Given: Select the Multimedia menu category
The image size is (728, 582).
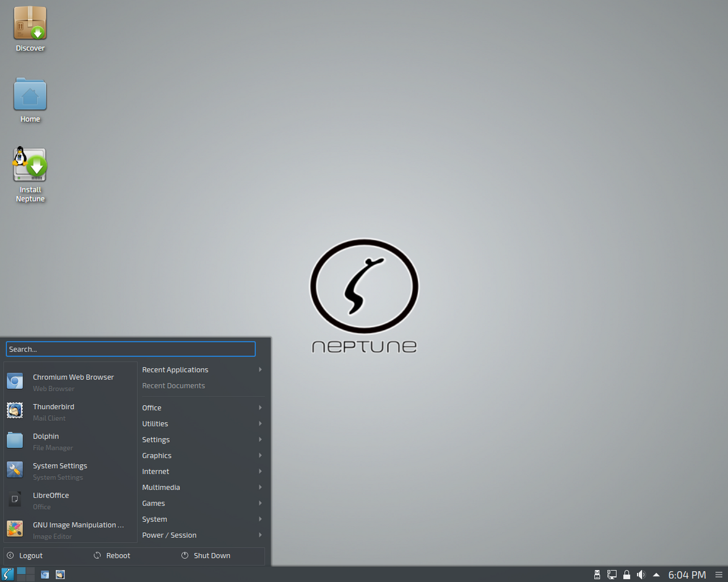Looking at the screenshot, I should (x=202, y=487).
